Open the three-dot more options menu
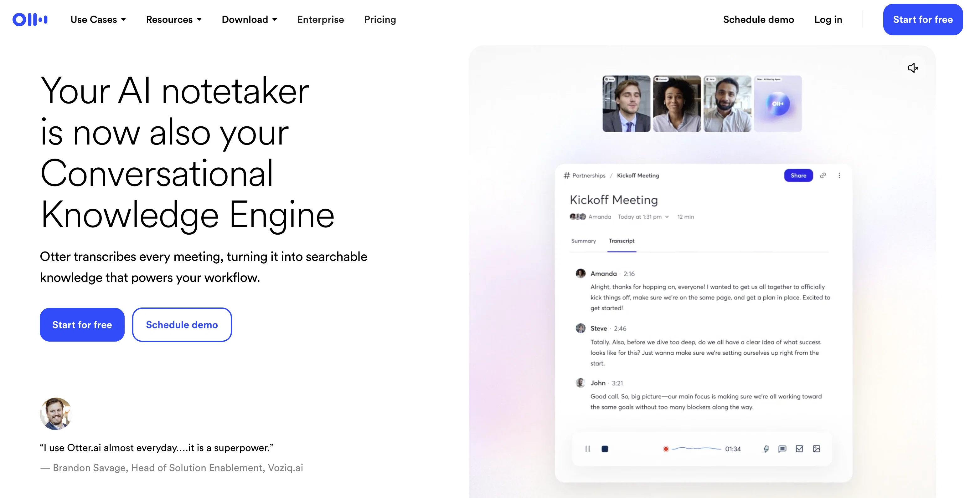Viewport: 980px width, 498px height. tap(839, 175)
